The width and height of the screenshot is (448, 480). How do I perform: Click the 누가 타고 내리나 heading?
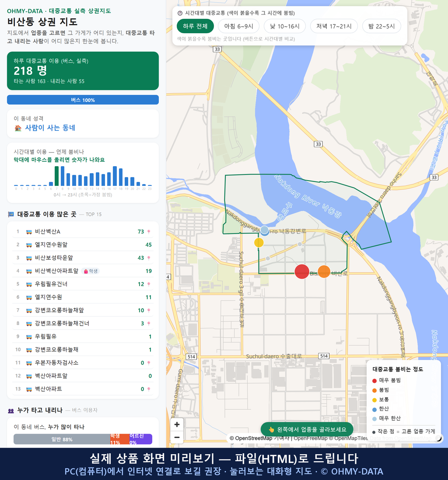pyautogui.click(x=40, y=410)
